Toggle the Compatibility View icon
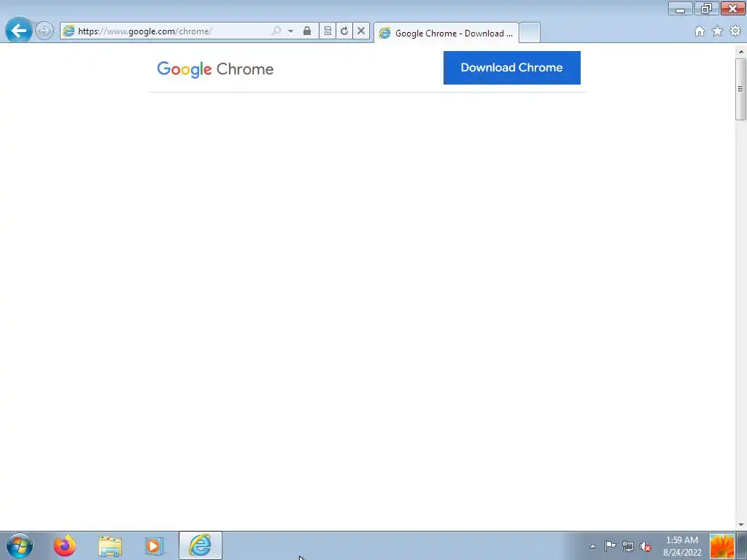This screenshot has width=747, height=560. point(328,31)
